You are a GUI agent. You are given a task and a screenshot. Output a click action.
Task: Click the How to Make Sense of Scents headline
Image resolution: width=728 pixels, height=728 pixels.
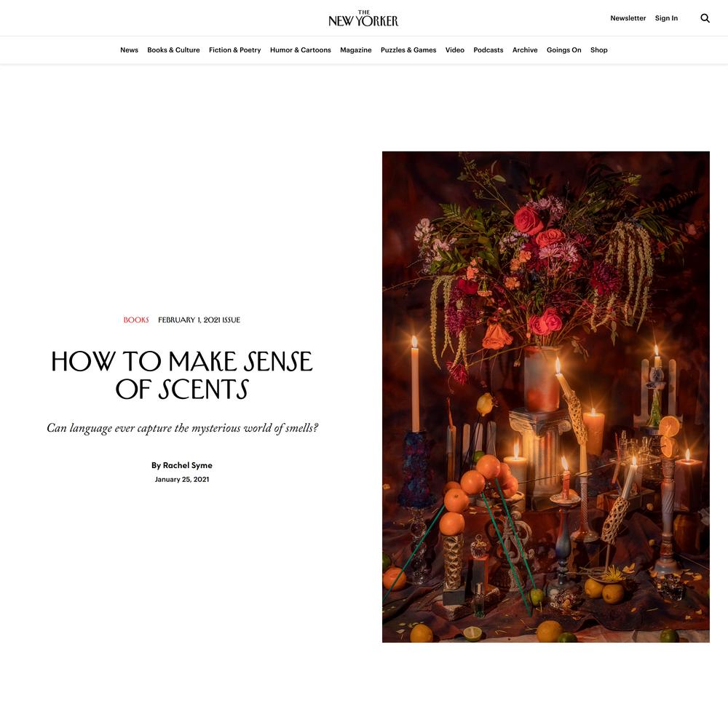[182, 375]
